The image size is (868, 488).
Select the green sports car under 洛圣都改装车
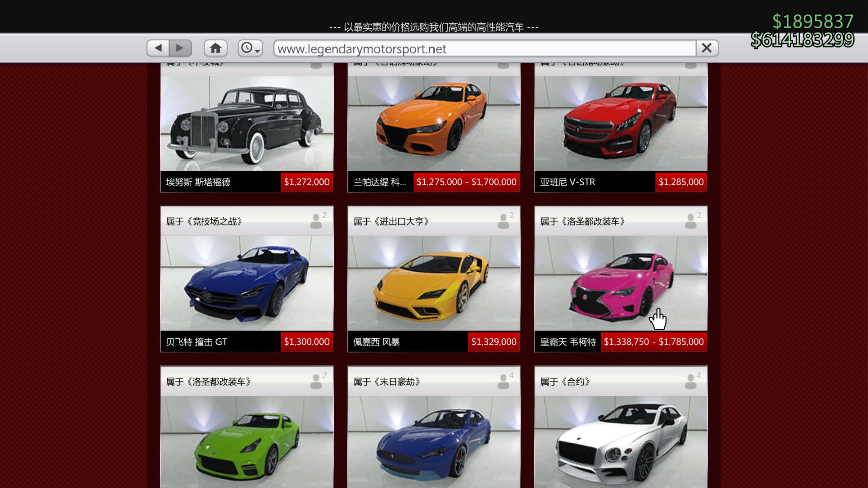(246, 442)
